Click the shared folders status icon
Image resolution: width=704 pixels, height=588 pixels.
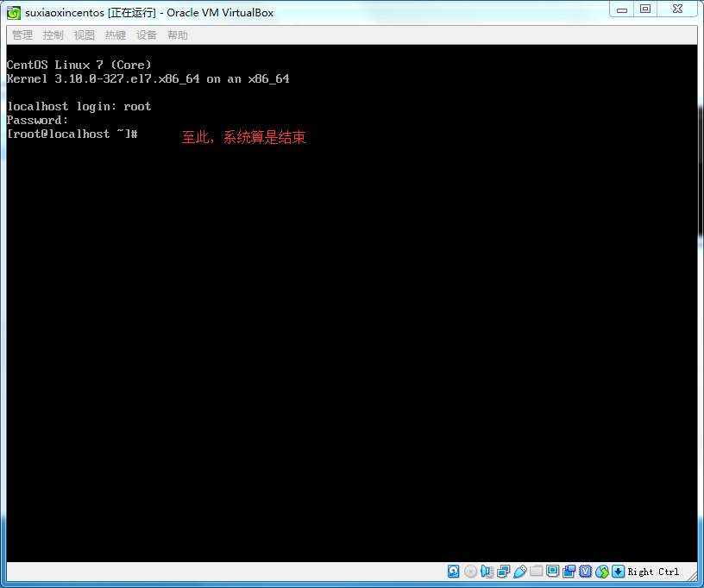click(x=536, y=571)
